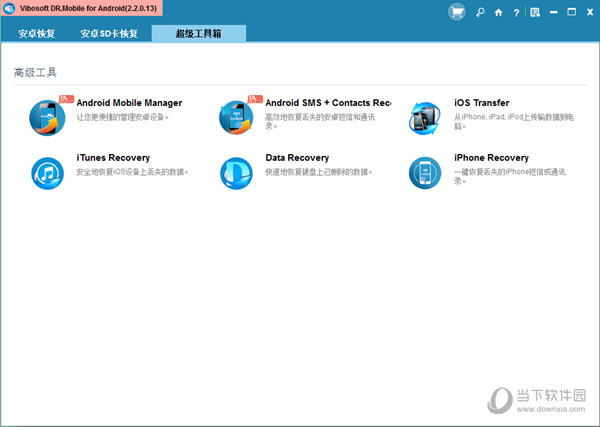Switch to the 安卓恢复 tab
The width and height of the screenshot is (600, 427).
point(37,34)
